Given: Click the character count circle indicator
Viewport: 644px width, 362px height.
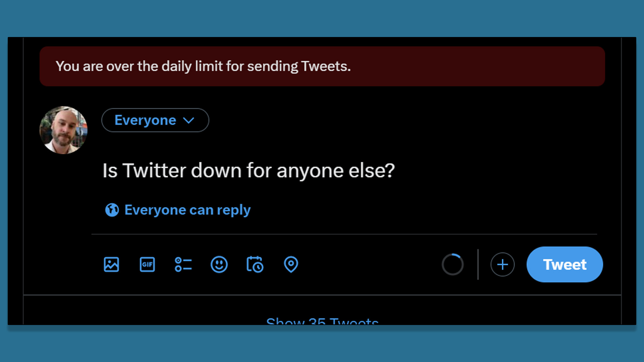Looking at the screenshot, I should pos(452,264).
